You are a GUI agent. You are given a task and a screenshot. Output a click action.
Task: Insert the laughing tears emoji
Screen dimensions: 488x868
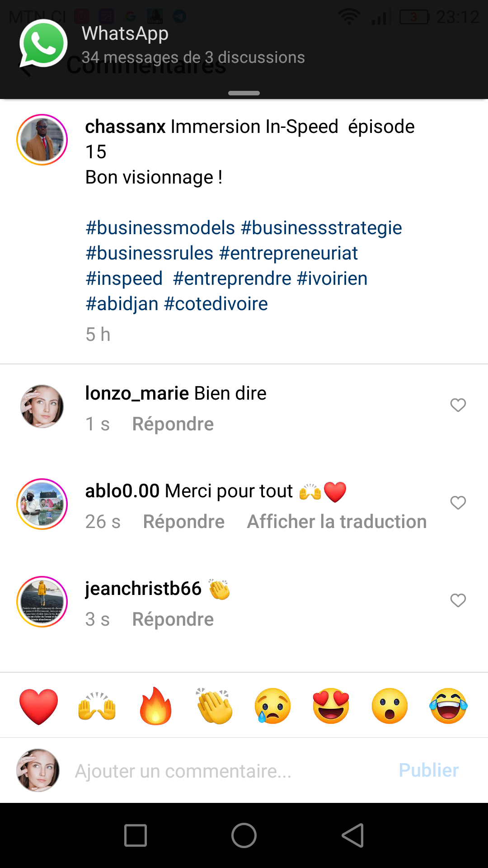tap(448, 706)
